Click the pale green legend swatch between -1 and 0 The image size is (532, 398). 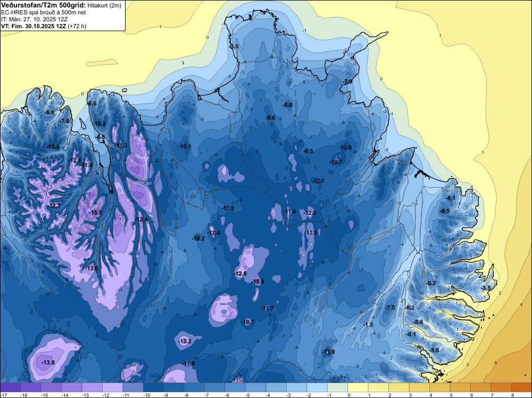pyautogui.click(x=337, y=387)
